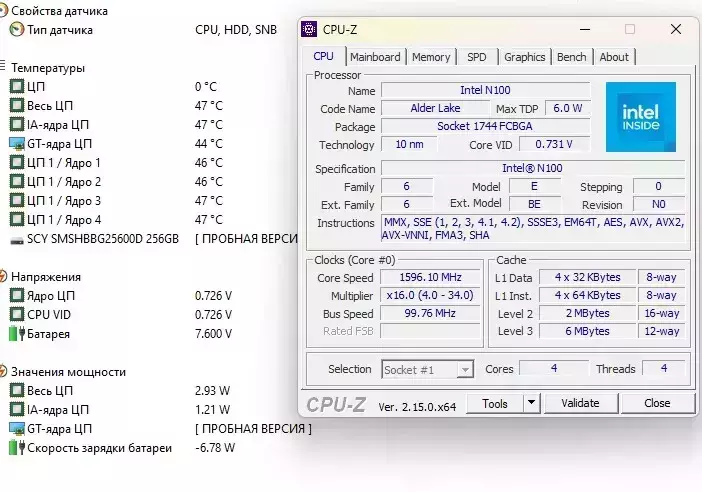Click the Multiplier value x16.0 (4.0 - 34.0)

pos(430,295)
